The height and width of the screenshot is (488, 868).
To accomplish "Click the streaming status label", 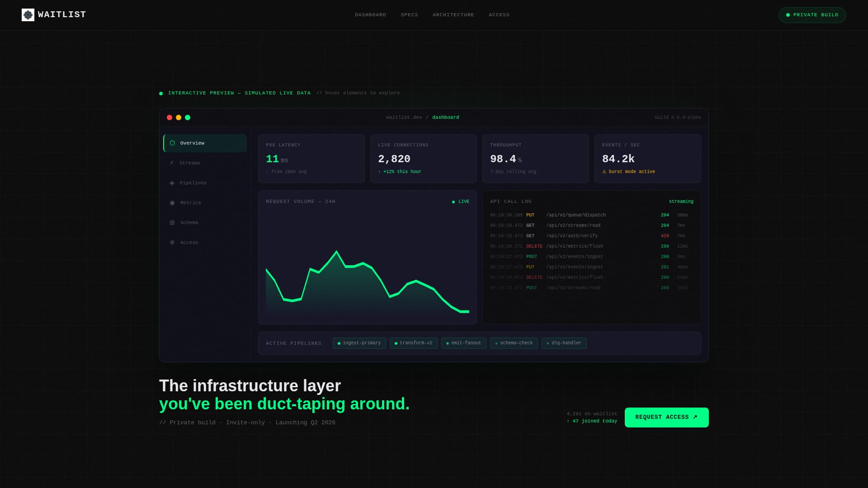I will 681,202.
